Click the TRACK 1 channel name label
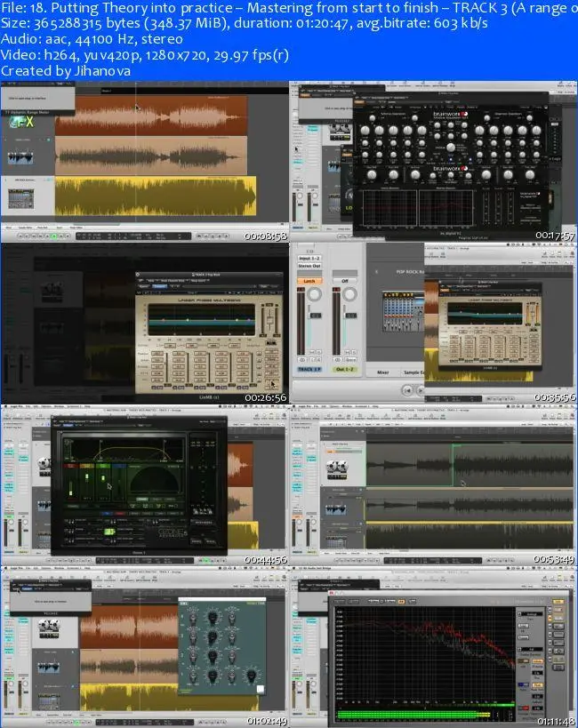This screenshot has width=578, height=728. (x=308, y=369)
